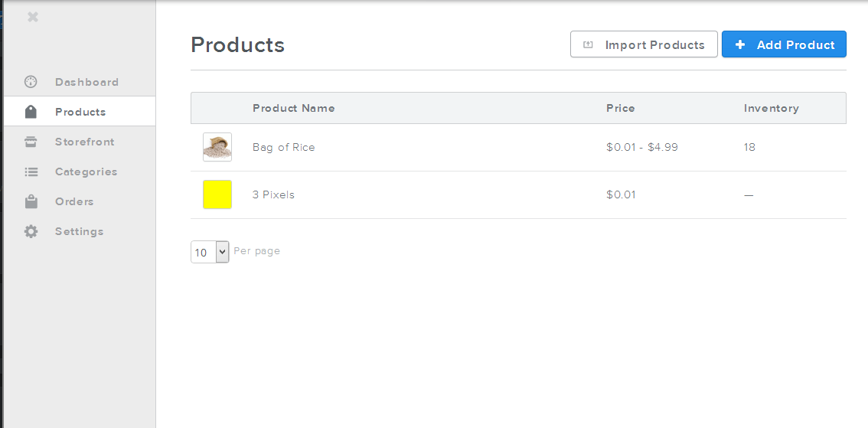Click the Bag of Rice thumbnail image
The image size is (868, 428).
pyautogui.click(x=217, y=147)
